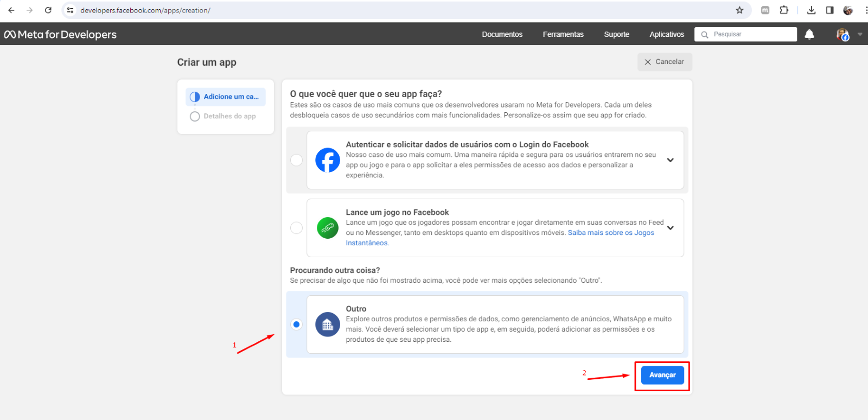Select the Outro radio button
868x420 pixels.
point(296,324)
